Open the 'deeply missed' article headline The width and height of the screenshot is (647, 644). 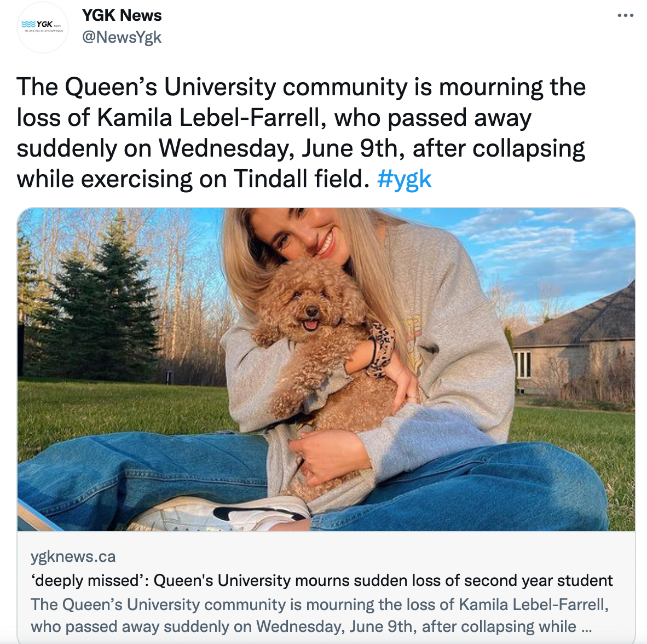click(x=322, y=580)
